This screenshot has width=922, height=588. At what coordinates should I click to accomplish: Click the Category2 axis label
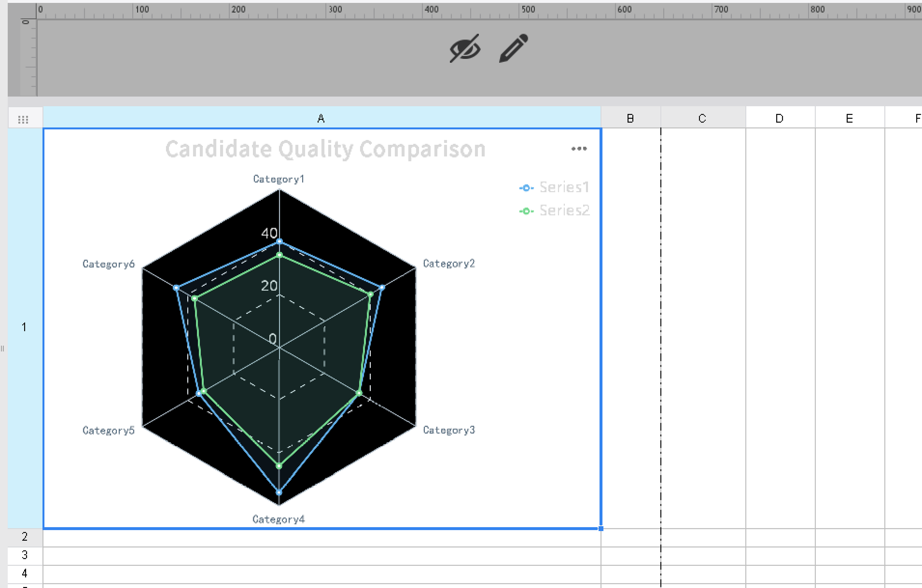[449, 264]
